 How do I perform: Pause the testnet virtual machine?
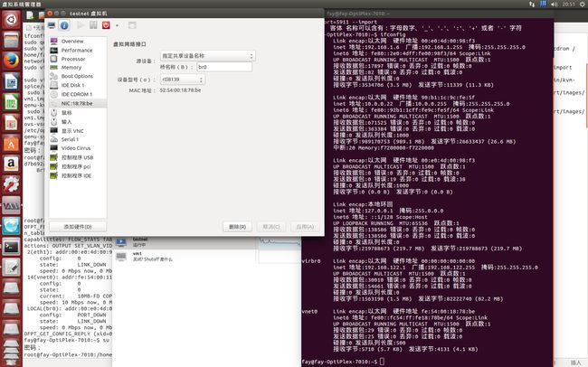(93, 25)
